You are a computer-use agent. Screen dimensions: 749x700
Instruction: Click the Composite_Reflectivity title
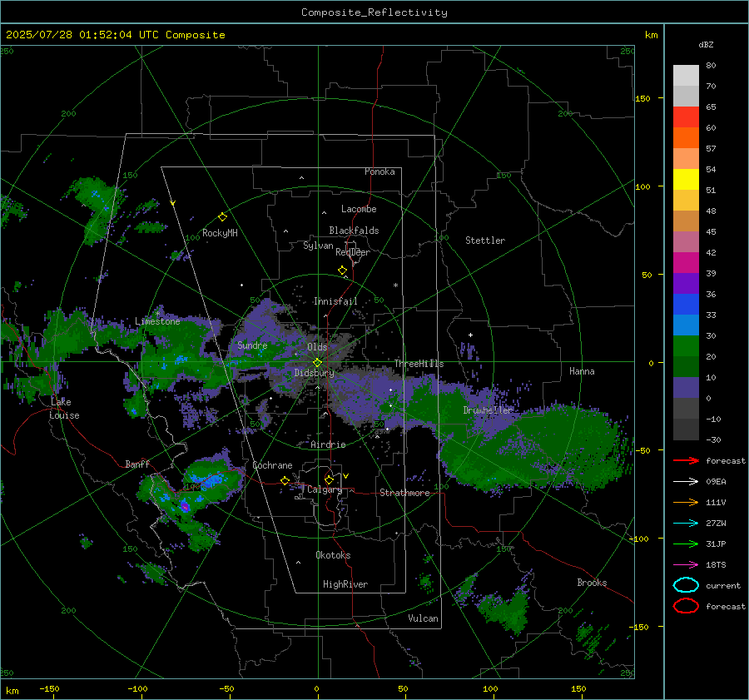pyautogui.click(x=374, y=12)
